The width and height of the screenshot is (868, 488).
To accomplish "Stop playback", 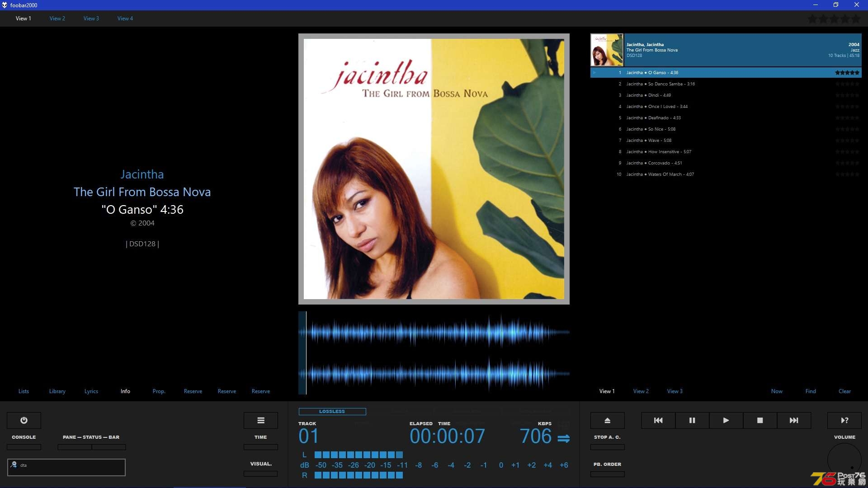I will pyautogui.click(x=760, y=420).
